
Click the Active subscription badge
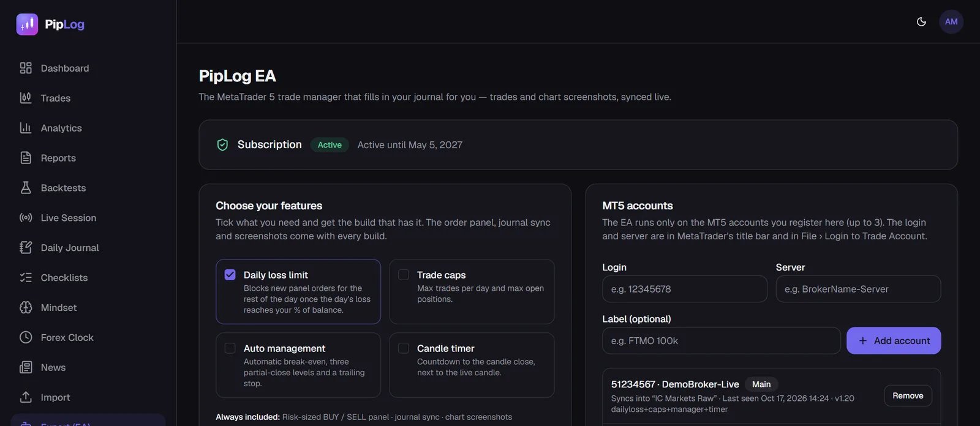[x=330, y=145]
